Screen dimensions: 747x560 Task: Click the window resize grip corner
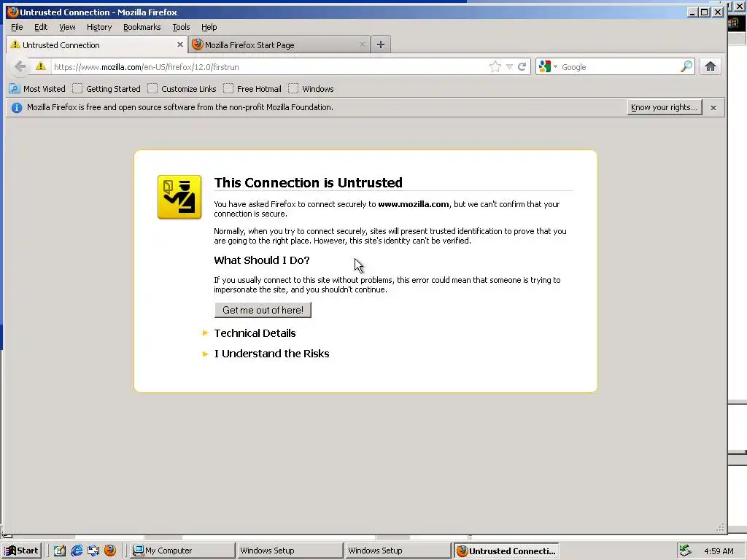[721, 527]
